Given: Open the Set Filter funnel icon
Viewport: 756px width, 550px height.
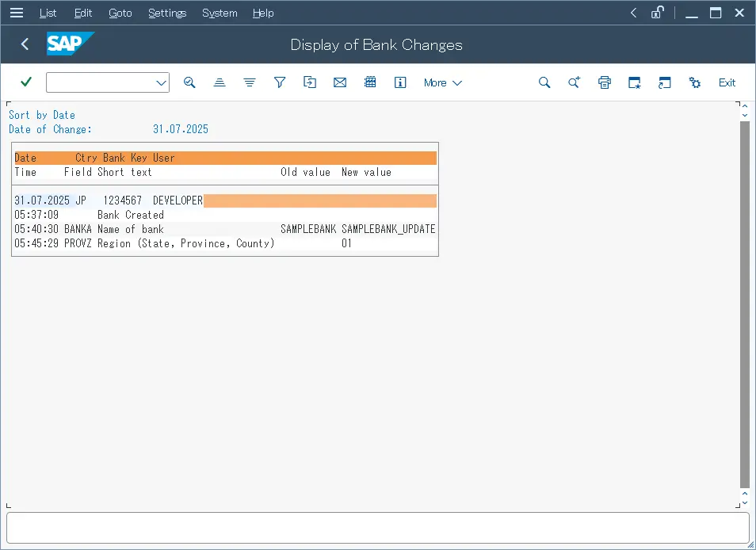Looking at the screenshot, I should click(279, 82).
